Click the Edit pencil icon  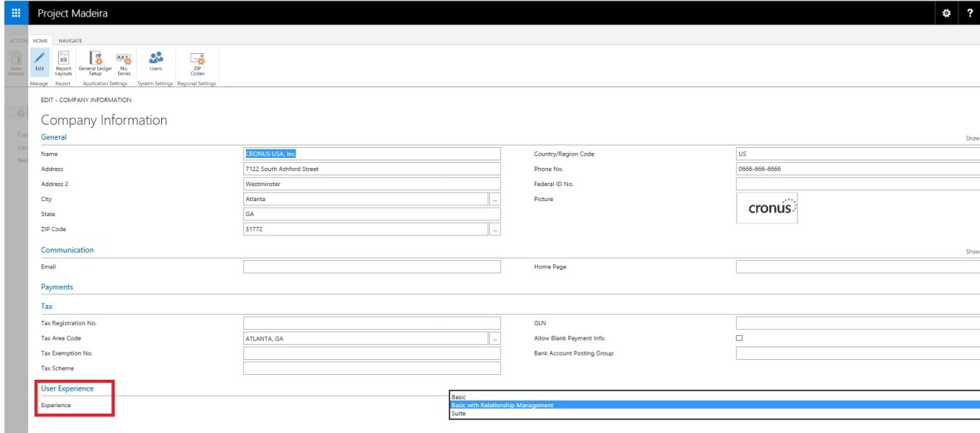[x=40, y=63]
